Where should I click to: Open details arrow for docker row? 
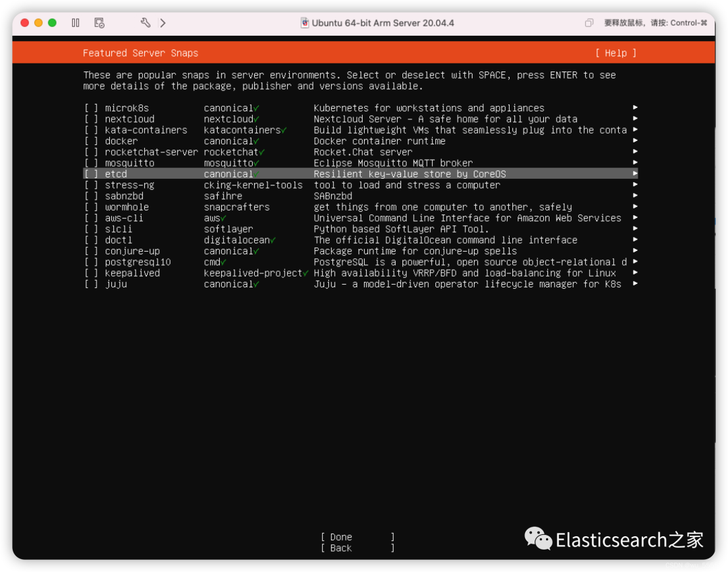(x=635, y=140)
